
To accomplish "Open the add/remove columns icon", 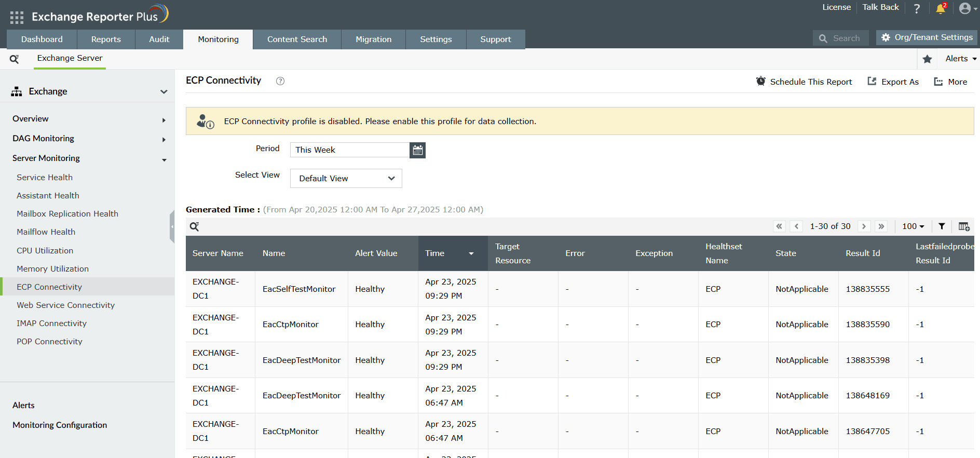I will pyautogui.click(x=963, y=226).
